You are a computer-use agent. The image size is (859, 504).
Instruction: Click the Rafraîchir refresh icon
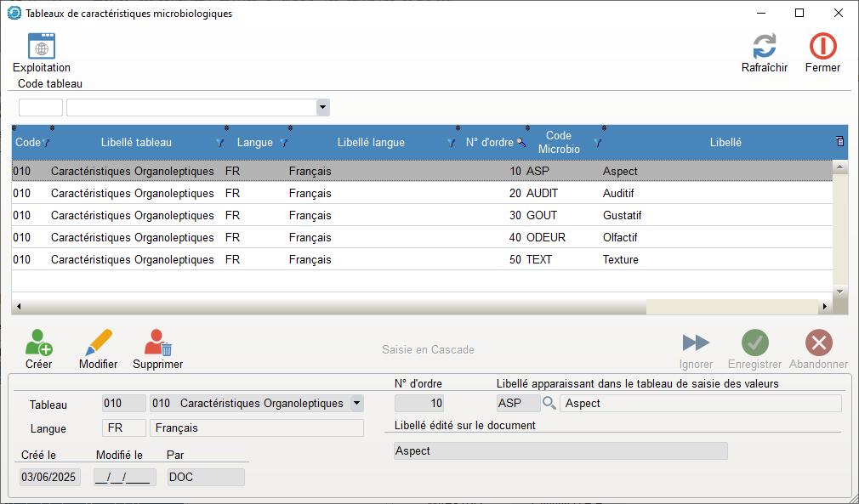point(764,47)
